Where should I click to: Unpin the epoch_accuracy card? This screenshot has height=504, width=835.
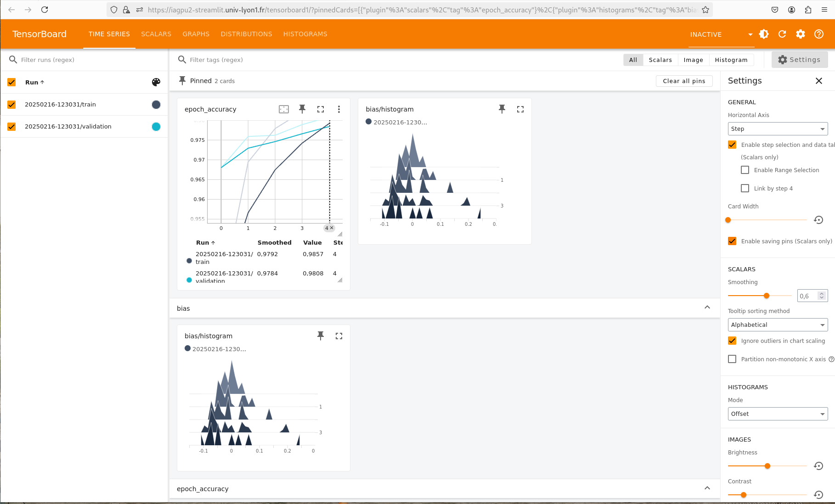(x=302, y=109)
